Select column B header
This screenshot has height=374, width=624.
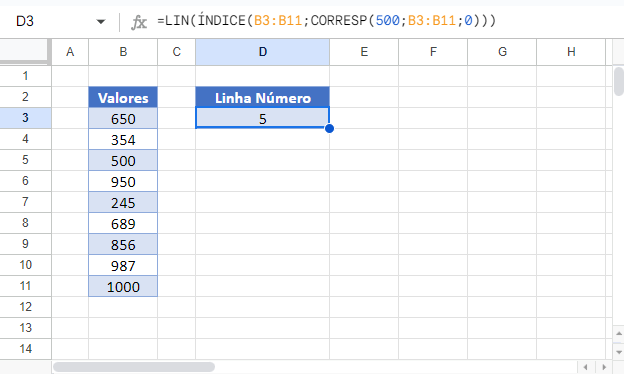(x=123, y=52)
